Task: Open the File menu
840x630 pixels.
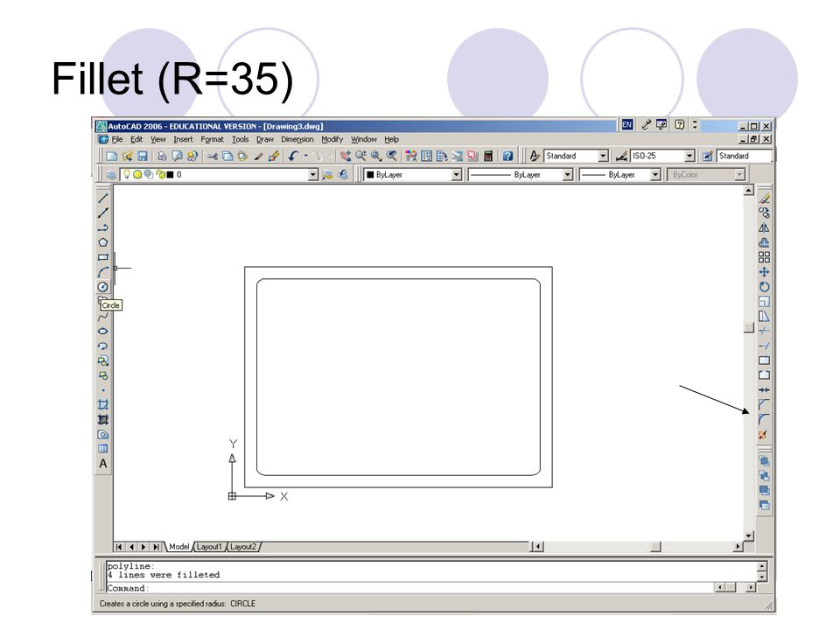Action: 117,139
